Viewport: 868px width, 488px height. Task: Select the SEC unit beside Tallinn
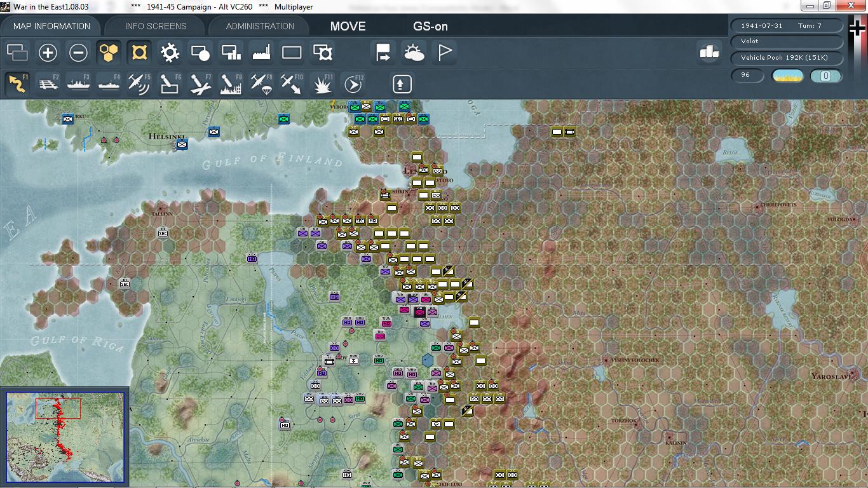[x=163, y=233]
